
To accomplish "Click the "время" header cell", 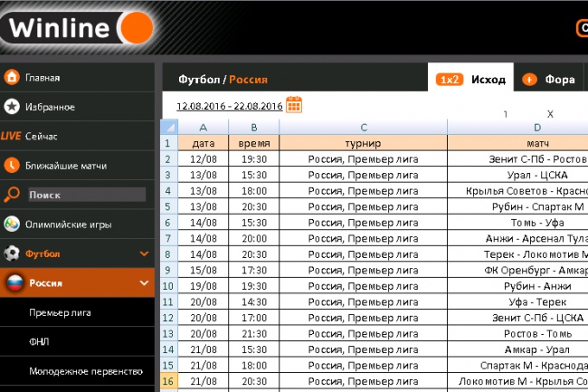I will click(254, 143).
